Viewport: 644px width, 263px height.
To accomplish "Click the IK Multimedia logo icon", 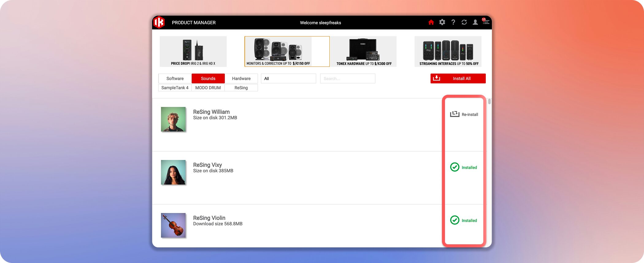I will [159, 22].
